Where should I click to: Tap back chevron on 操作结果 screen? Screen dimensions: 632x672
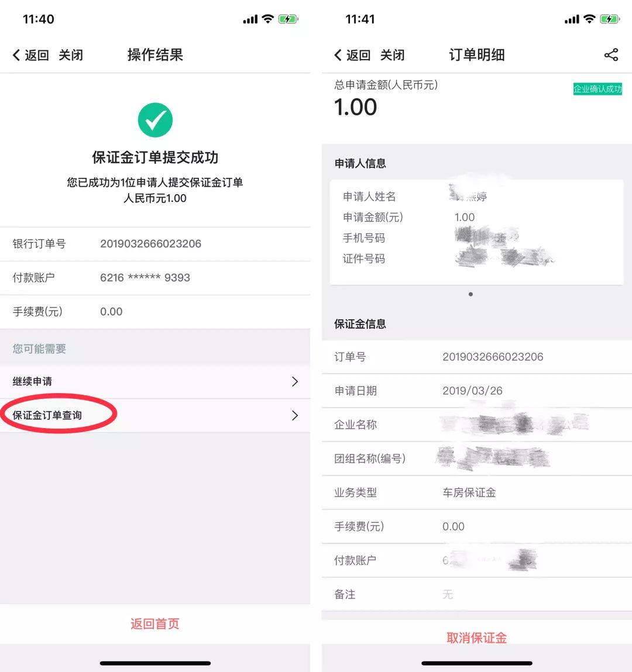click(x=16, y=55)
